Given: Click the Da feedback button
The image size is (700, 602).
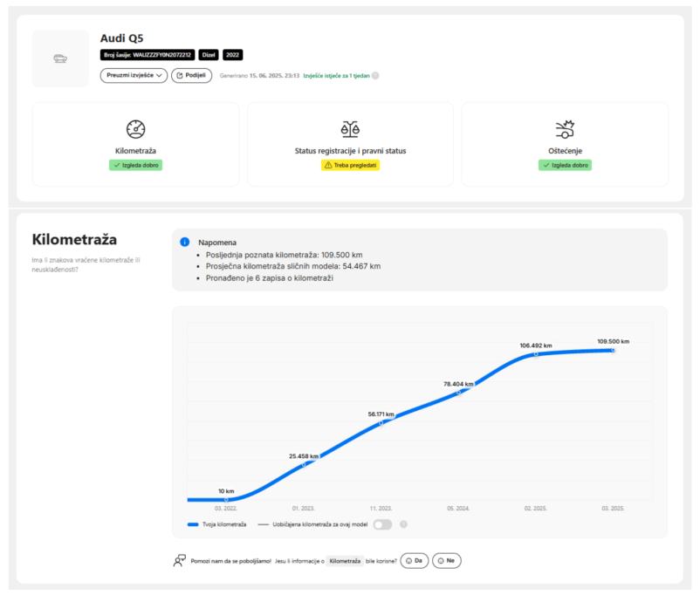Looking at the screenshot, I should [x=415, y=560].
